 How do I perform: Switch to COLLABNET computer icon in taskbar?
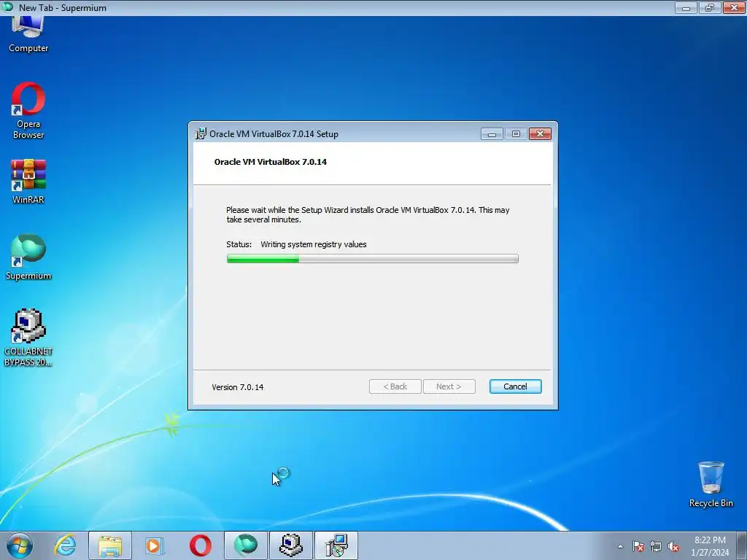(291, 545)
